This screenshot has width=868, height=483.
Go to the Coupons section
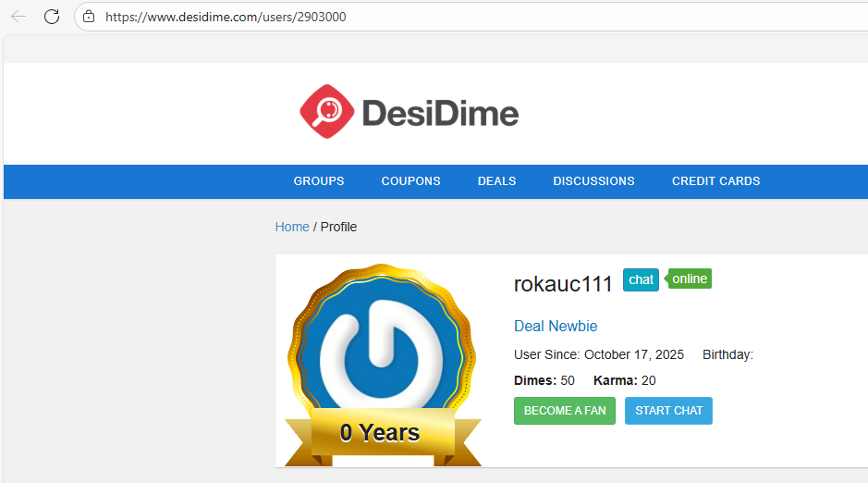point(410,181)
